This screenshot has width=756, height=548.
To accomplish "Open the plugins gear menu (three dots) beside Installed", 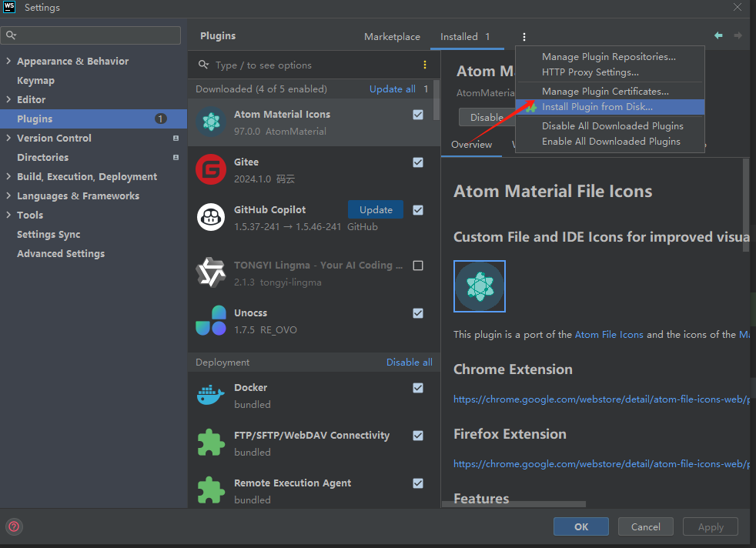I will pos(524,37).
